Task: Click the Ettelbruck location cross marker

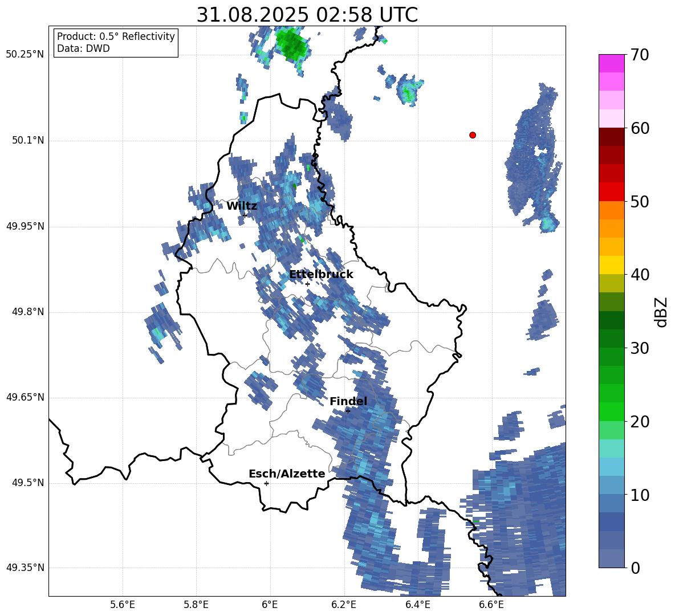Action: tap(307, 284)
